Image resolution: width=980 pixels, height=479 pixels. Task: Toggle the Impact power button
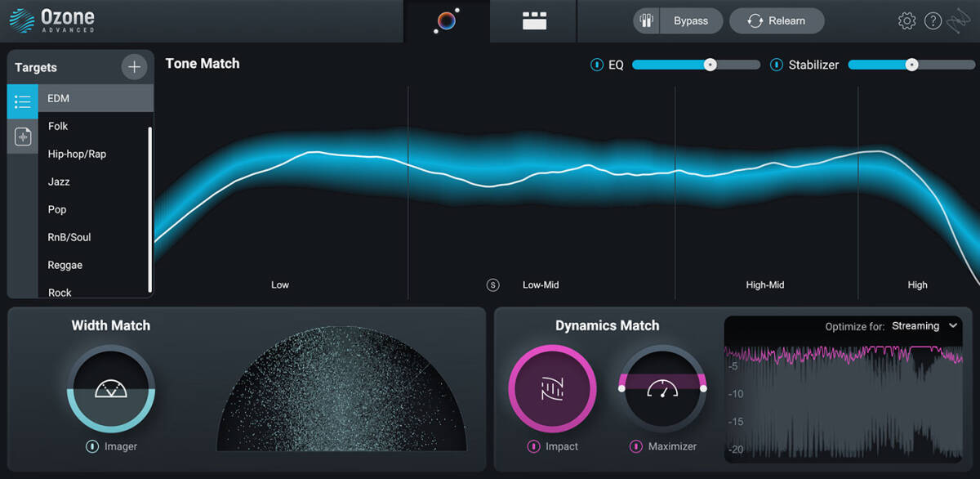coord(533,446)
